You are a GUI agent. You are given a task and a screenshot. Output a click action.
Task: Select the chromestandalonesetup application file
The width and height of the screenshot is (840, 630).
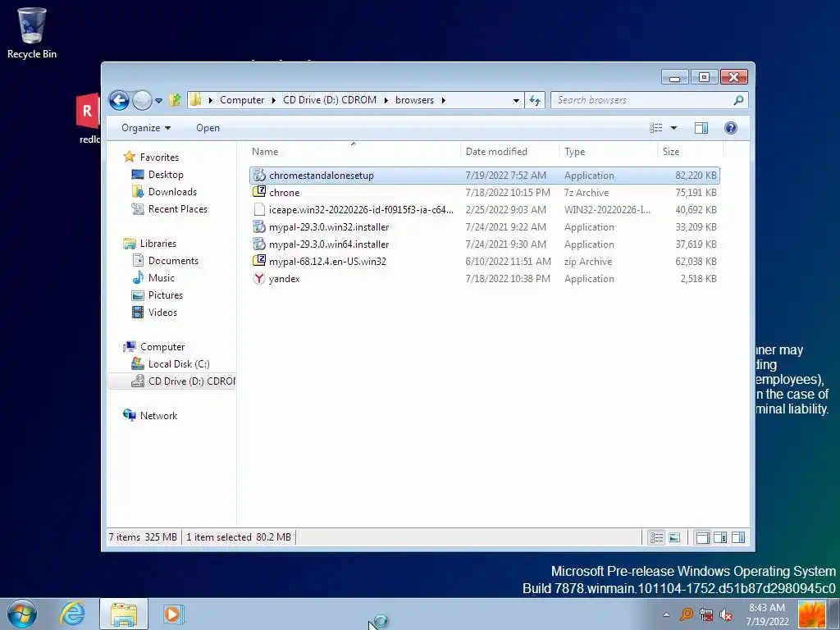tap(484, 176)
